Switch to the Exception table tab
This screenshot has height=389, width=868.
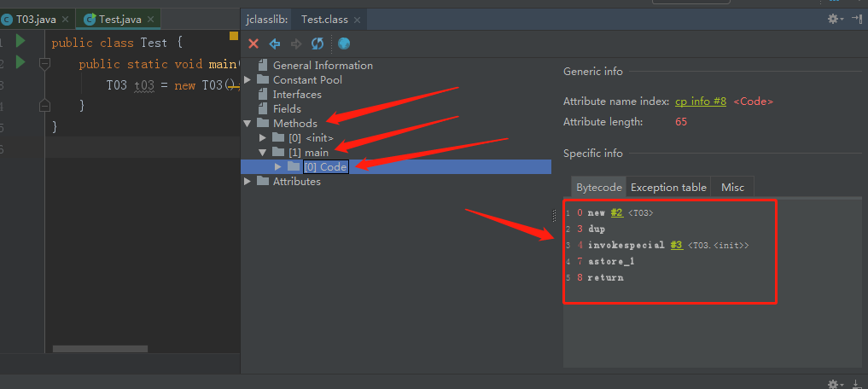click(x=668, y=188)
